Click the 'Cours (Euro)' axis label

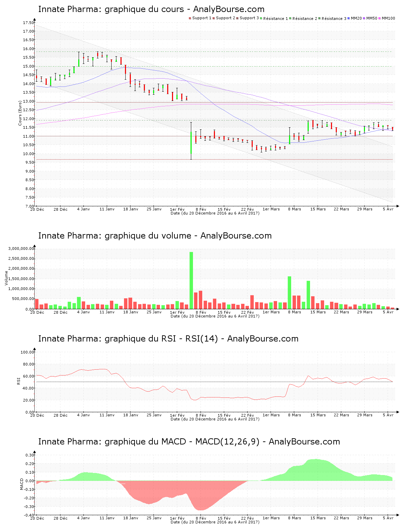(x=20, y=113)
